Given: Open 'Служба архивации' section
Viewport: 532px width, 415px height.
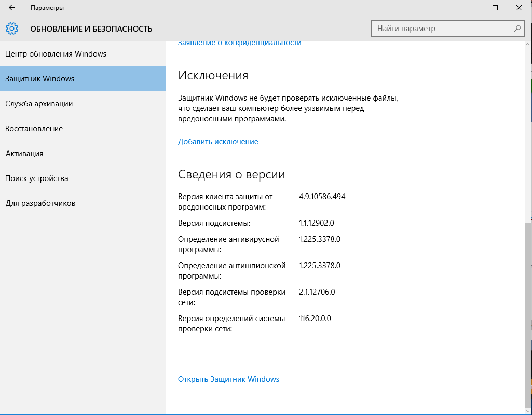Looking at the screenshot, I should point(83,103).
